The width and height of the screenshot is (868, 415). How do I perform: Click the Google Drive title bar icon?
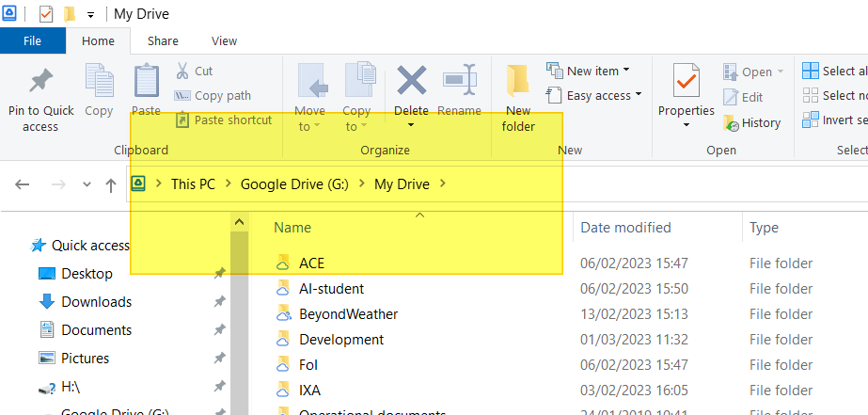tap(9, 13)
